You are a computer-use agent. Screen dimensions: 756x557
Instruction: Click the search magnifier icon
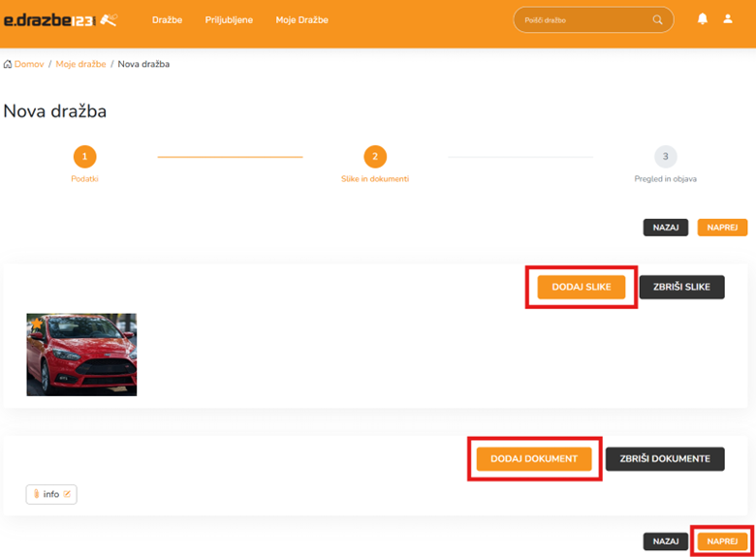tap(658, 20)
